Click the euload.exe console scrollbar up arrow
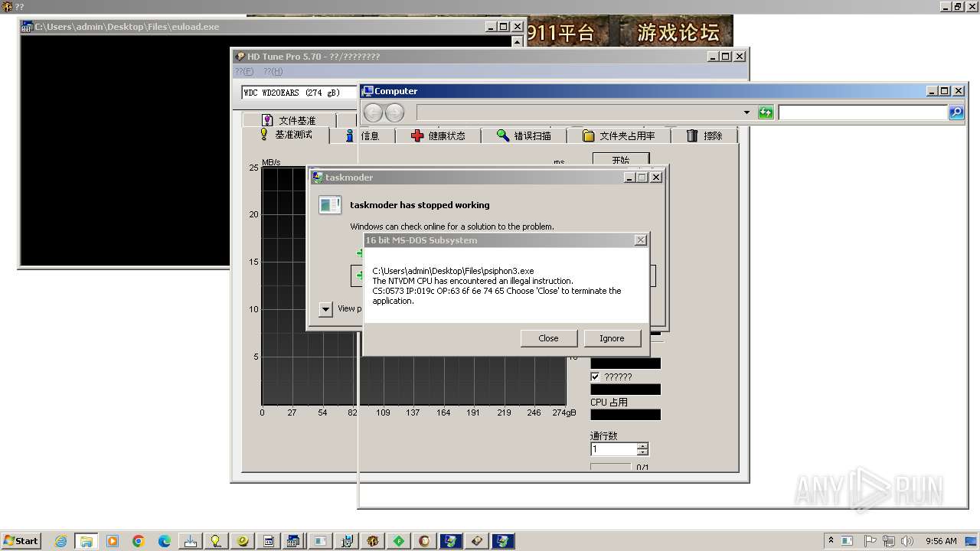980x551 pixels. tap(518, 42)
